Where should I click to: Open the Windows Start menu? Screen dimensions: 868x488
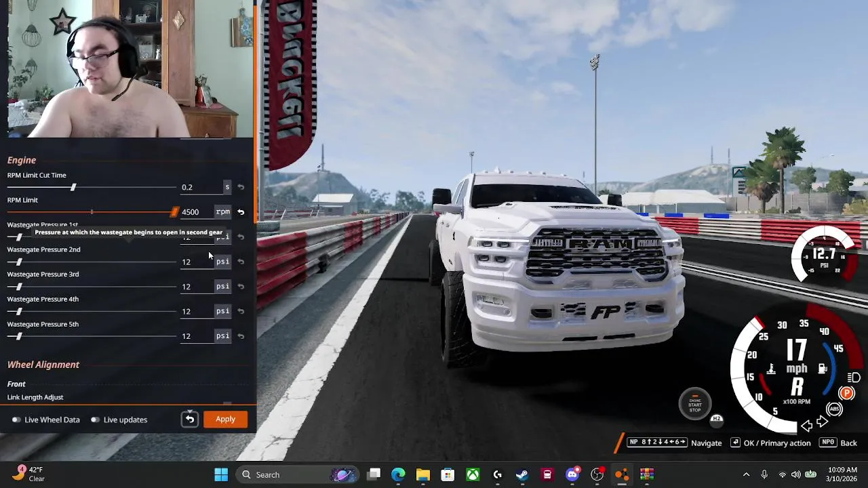(x=221, y=474)
